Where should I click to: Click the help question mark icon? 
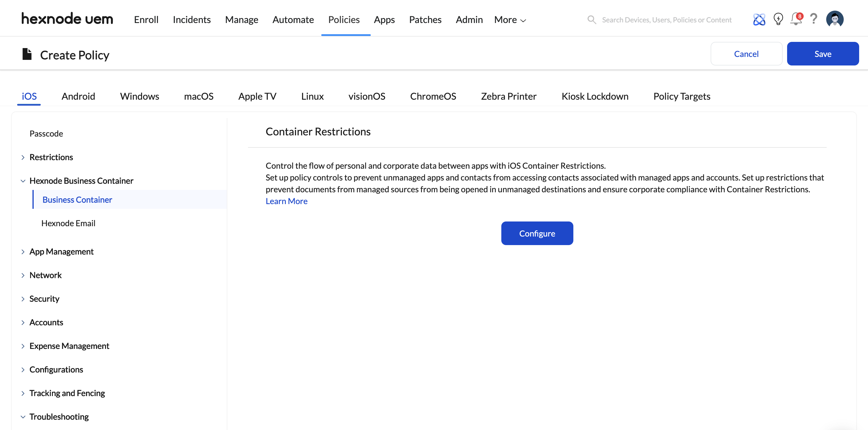click(813, 19)
